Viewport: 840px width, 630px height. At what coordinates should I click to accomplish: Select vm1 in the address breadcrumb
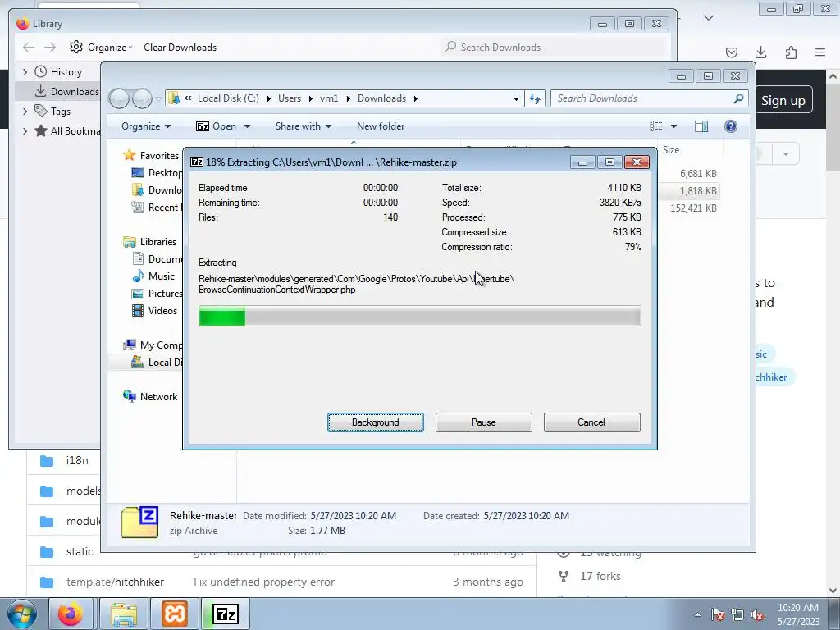tap(329, 98)
